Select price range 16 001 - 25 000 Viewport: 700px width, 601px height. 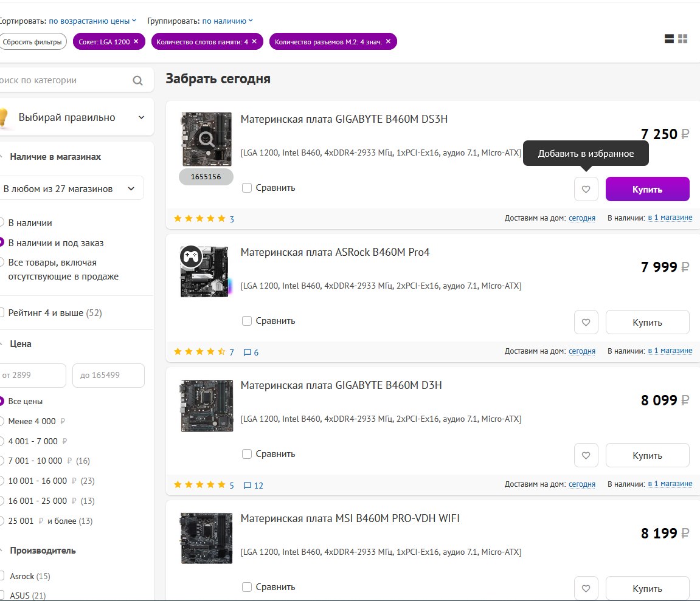click(47, 501)
